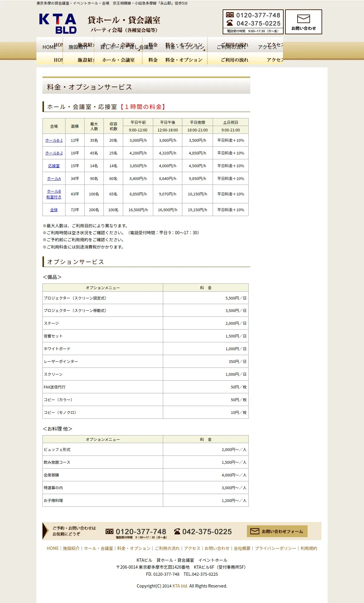The width and height of the screenshot is (364, 603).
Task: Click アクセス in the footer links
Action: click(192, 548)
